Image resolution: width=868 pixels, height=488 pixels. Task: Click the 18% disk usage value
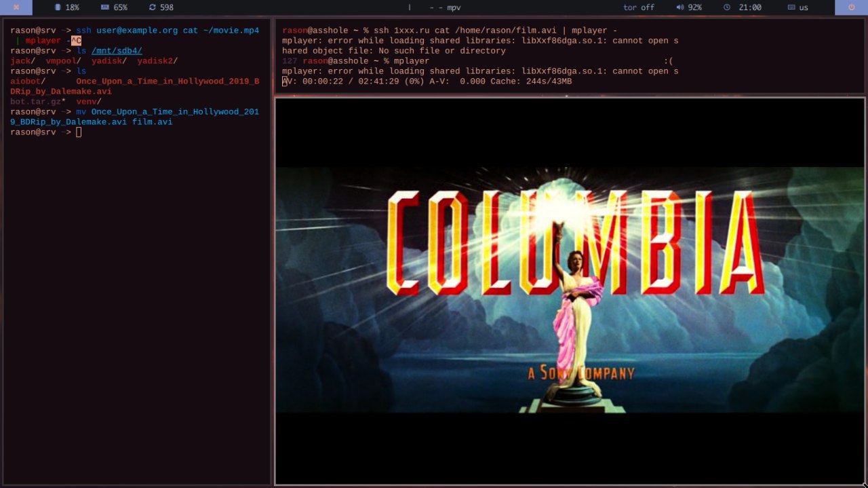point(72,7)
